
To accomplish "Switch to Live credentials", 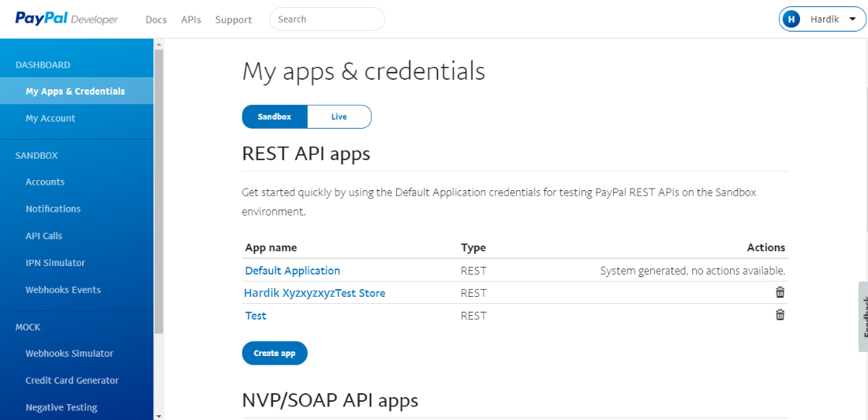I will tap(339, 117).
